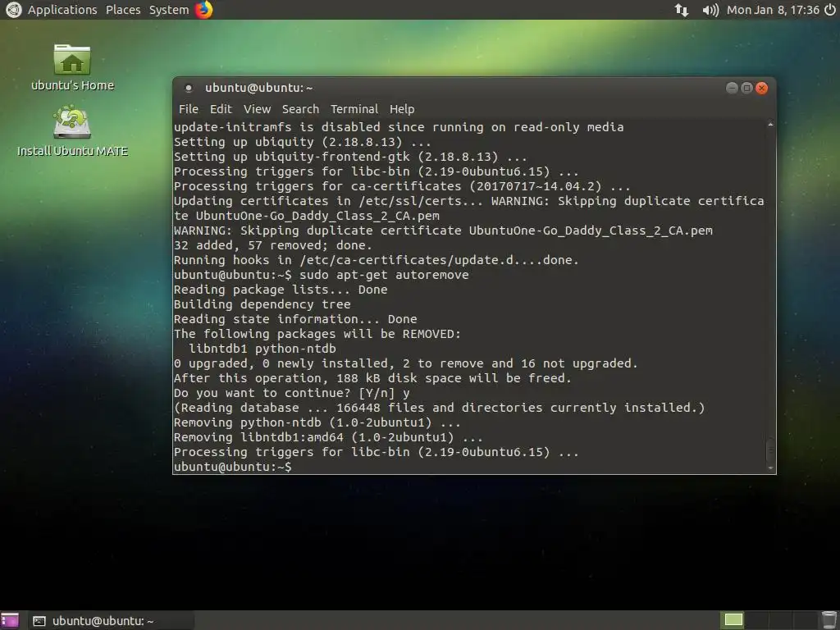Open the Terminal menu in menubar

click(x=354, y=109)
